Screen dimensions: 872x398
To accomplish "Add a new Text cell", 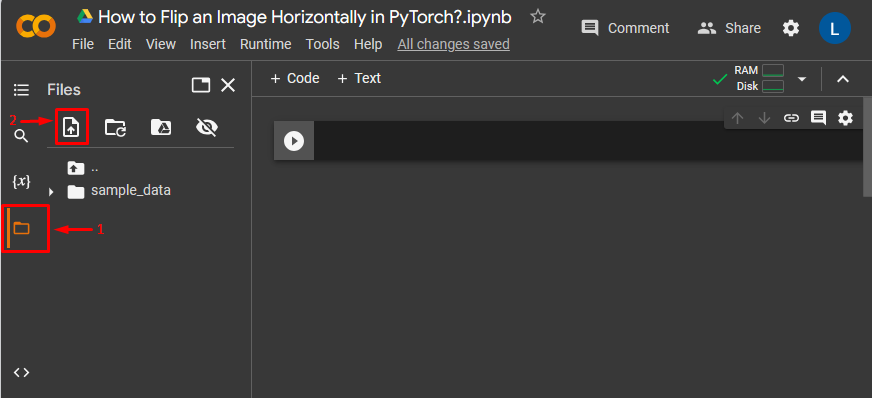I will 359,78.
